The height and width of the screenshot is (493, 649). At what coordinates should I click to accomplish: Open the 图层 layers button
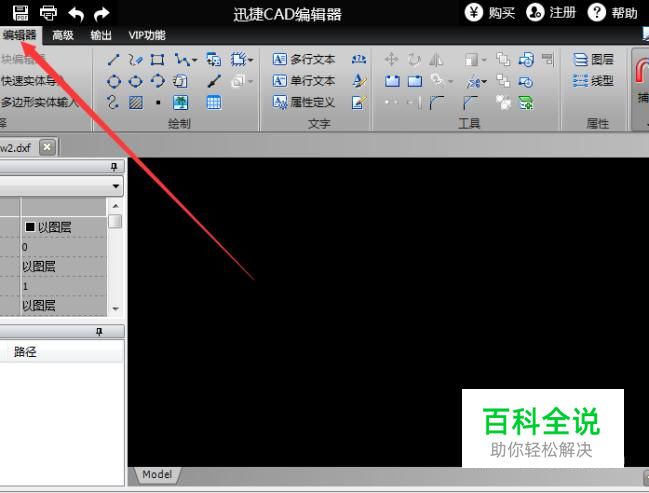tap(593, 60)
